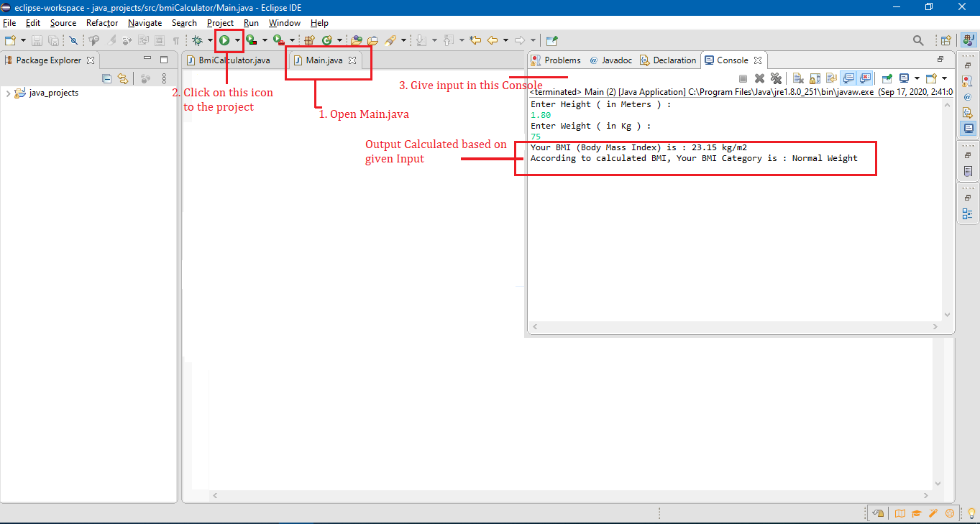
Task: Toggle Show Console When Standard Out Changes
Action: tap(848, 78)
